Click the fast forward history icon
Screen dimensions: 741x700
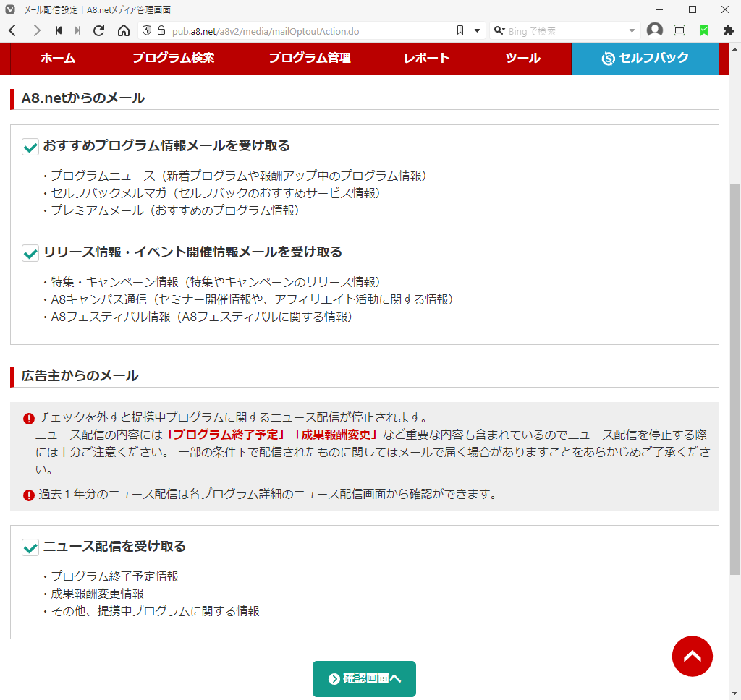(77, 30)
